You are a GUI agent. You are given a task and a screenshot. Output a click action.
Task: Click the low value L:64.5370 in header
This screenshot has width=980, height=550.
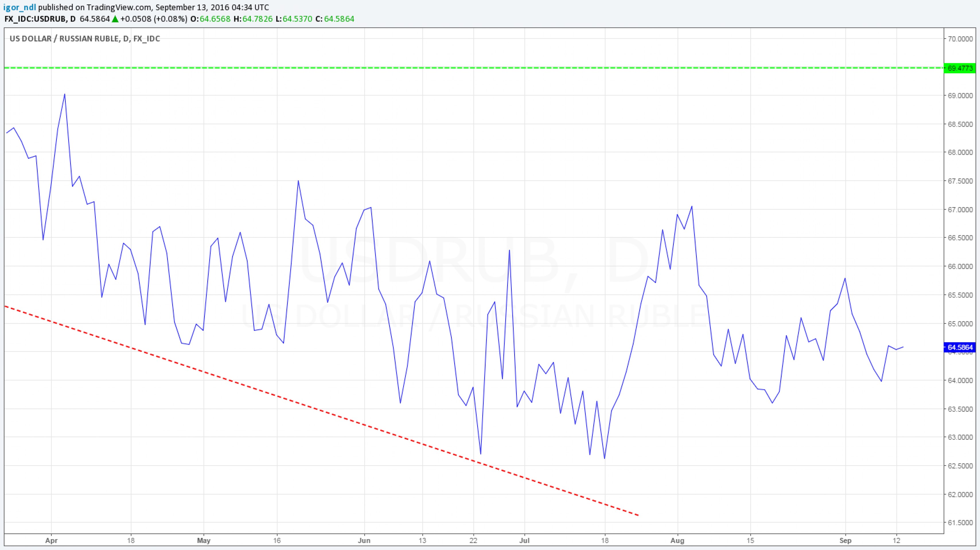(x=294, y=19)
